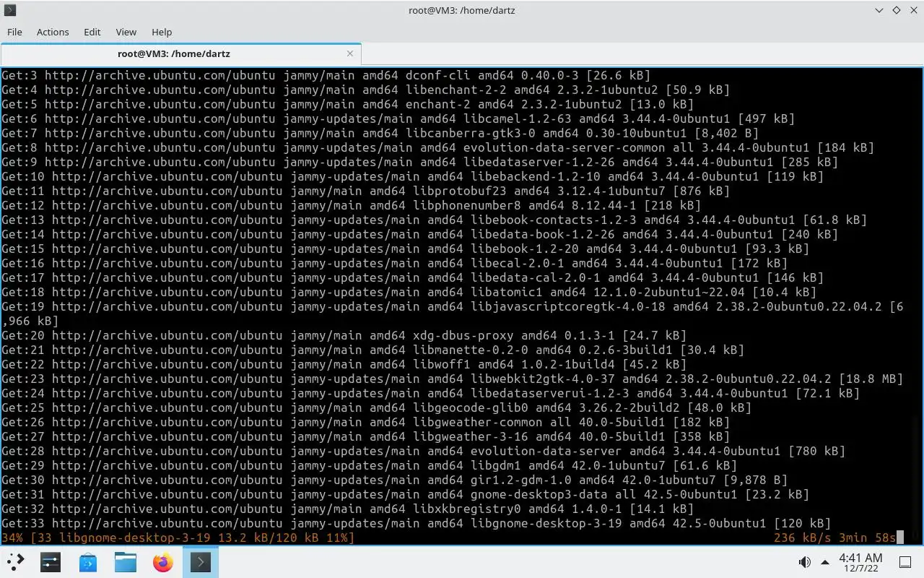The image size is (924, 578).
Task: Click the Get:31 gnome-desktop3-data line
Action: click(x=405, y=494)
